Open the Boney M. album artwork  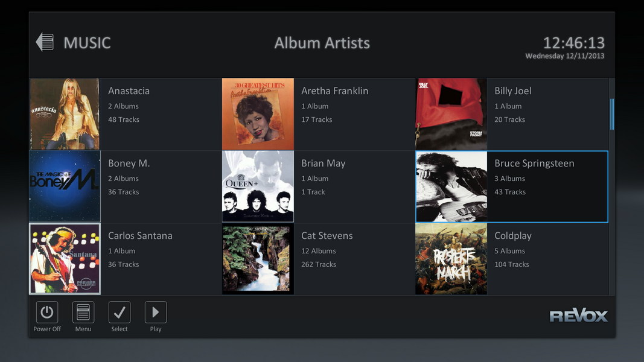click(x=65, y=186)
